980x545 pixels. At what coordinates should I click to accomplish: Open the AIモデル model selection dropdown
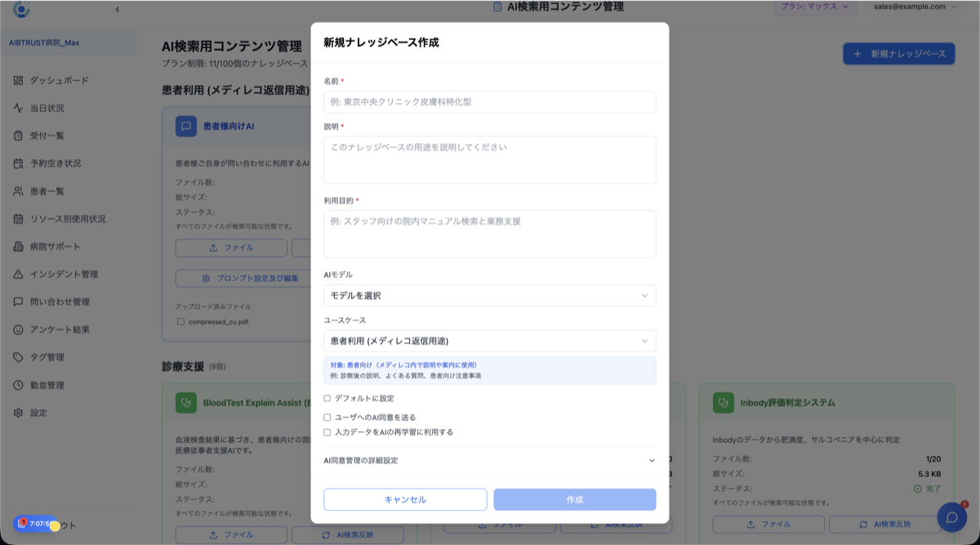click(489, 295)
